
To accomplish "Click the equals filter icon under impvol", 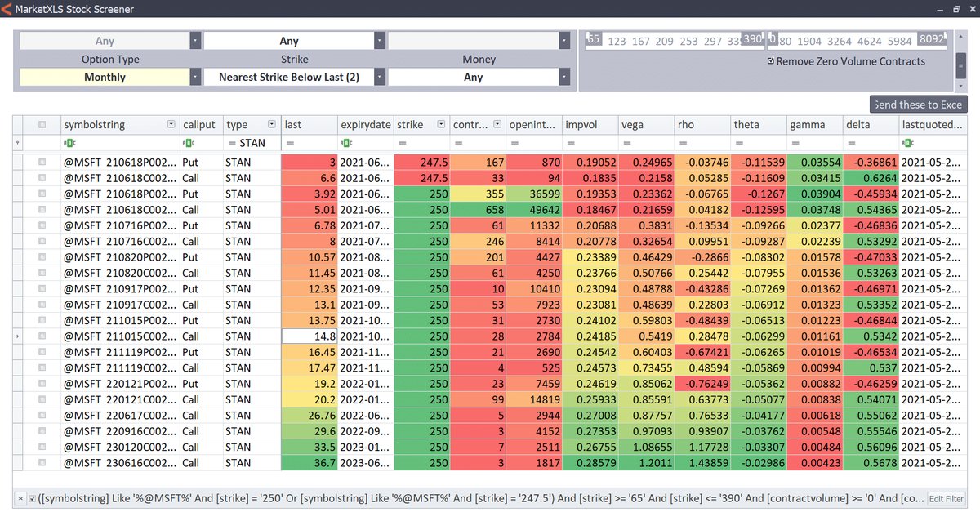I will (x=572, y=143).
